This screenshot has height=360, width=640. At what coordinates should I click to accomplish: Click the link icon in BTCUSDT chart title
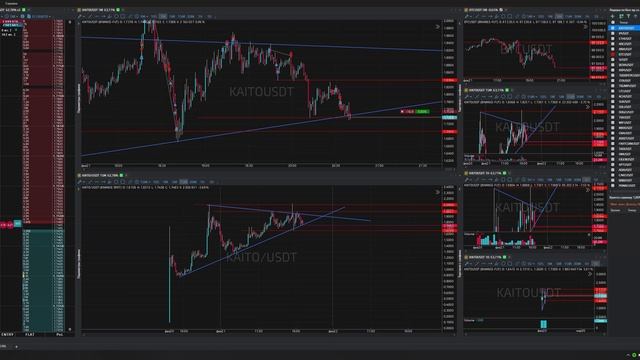(501, 10)
